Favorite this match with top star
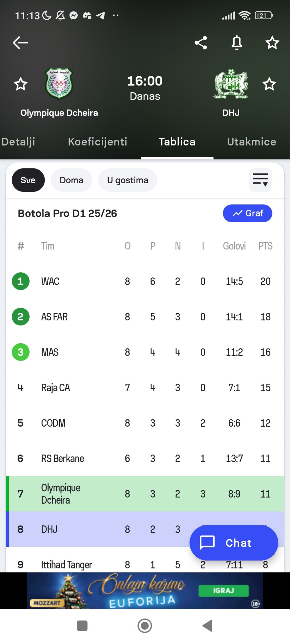 (x=272, y=43)
